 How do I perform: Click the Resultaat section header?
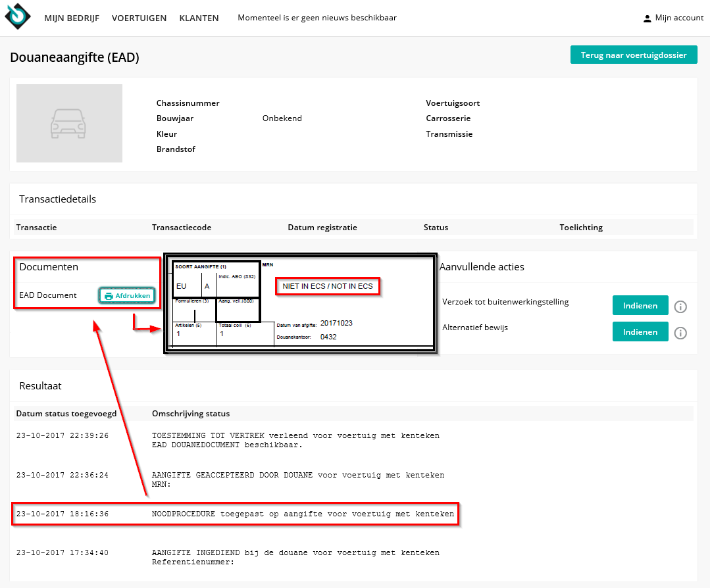tap(40, 386)
